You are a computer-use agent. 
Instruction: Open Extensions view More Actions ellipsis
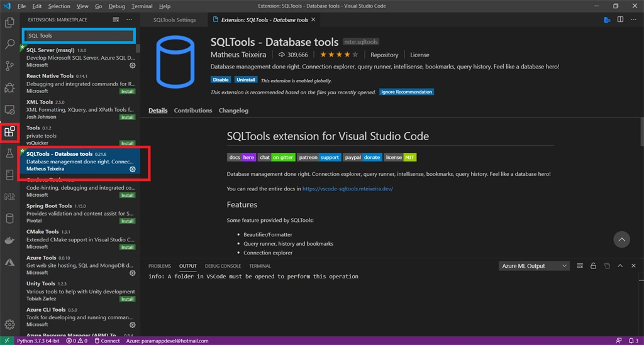coord(130,19)
